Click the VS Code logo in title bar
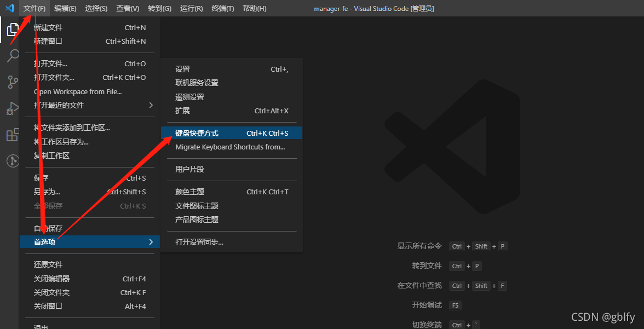 click(x=10, y=8)
